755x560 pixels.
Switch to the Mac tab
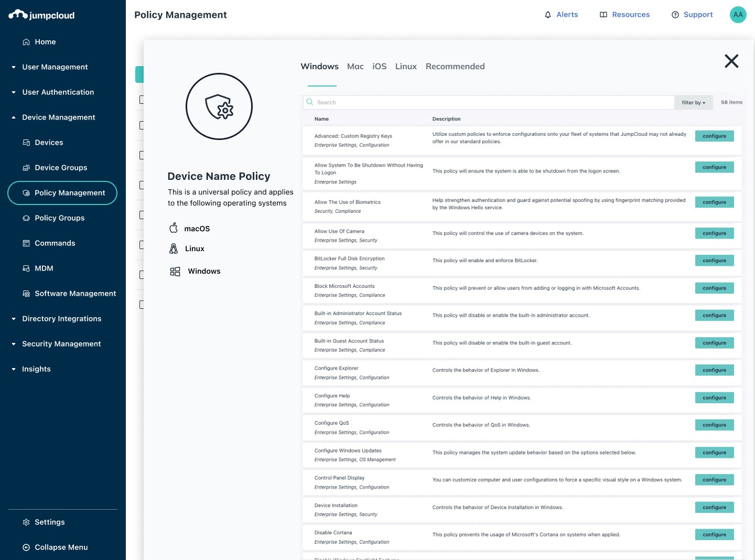[355, 67]
